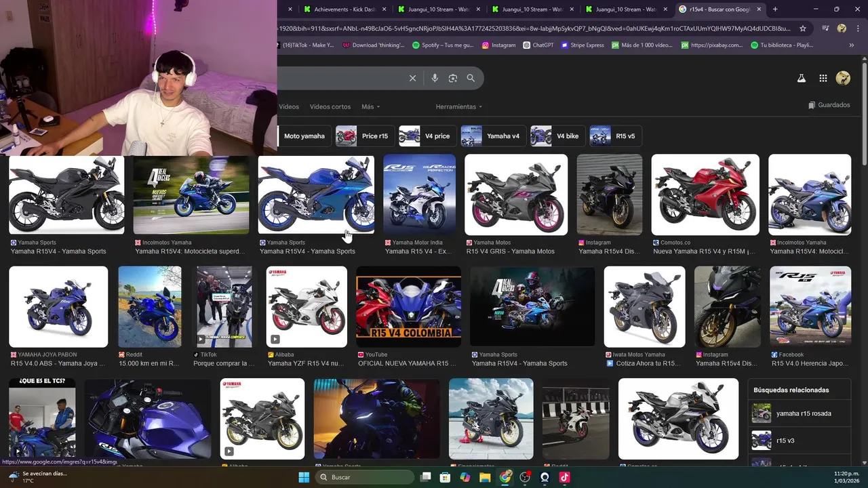Open the Google account avatar below the bookmarks bar
This screenshot has width=868, height=488.
[843, 78]
